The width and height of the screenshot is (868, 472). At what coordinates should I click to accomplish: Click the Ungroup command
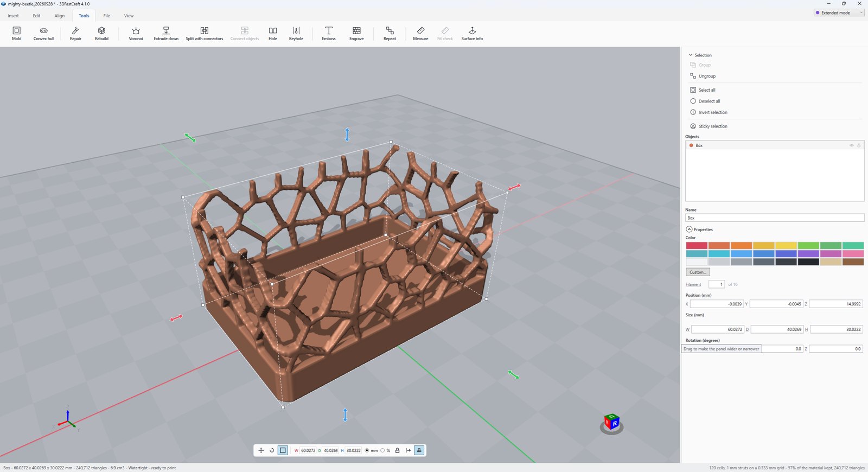[703, 76]
